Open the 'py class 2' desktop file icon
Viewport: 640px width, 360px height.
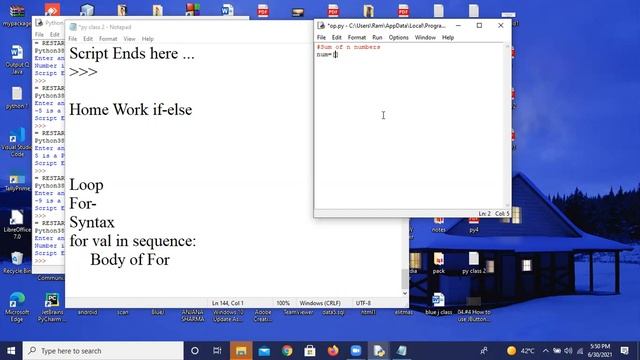click(473, 263)
